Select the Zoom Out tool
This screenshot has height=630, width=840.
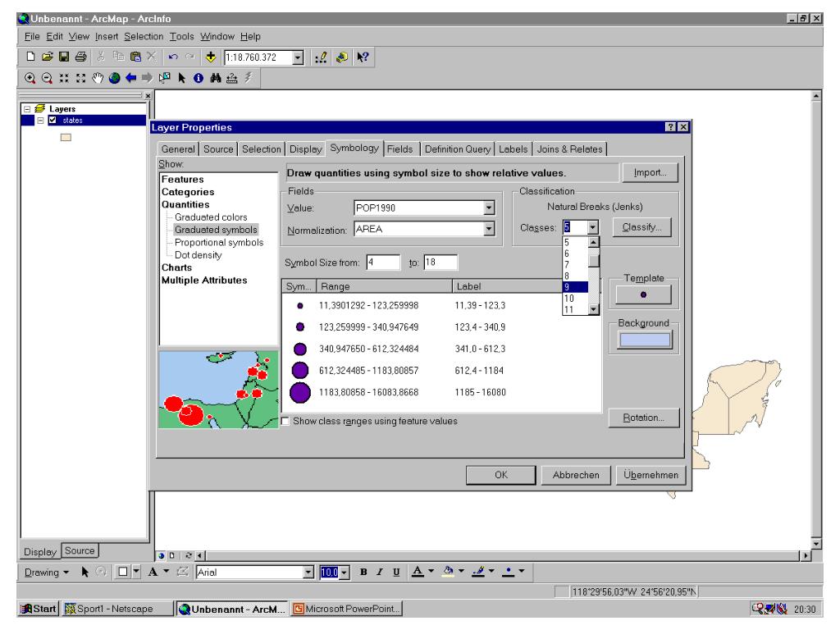point(47,78)
